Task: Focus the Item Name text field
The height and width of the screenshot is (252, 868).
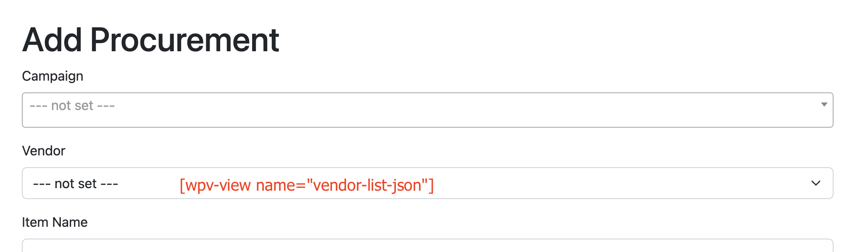Action: click(427, 246)
